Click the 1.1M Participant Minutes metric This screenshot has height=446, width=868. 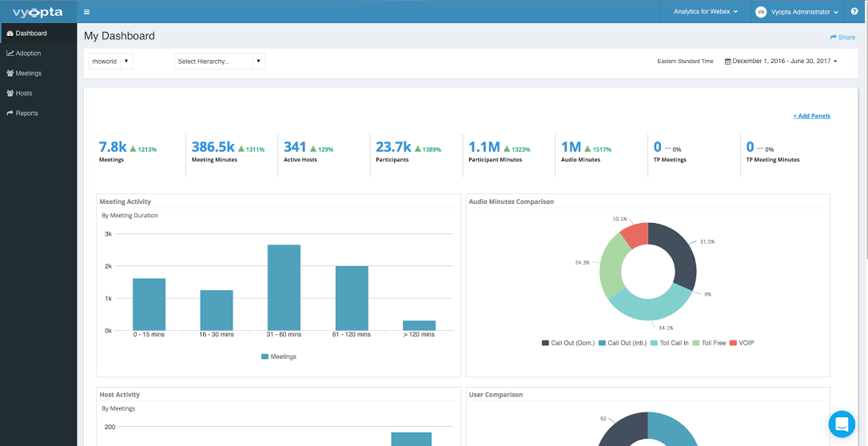500,151
